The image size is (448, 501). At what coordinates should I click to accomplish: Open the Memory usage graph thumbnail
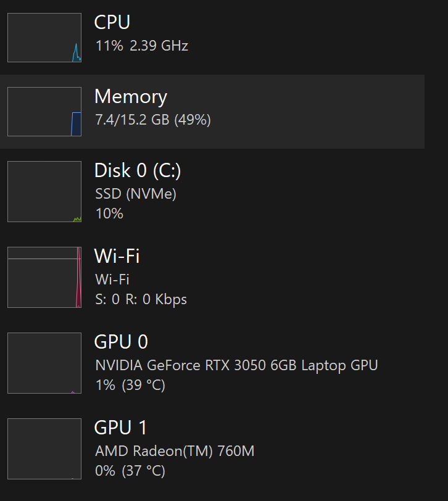pos(44,112)
